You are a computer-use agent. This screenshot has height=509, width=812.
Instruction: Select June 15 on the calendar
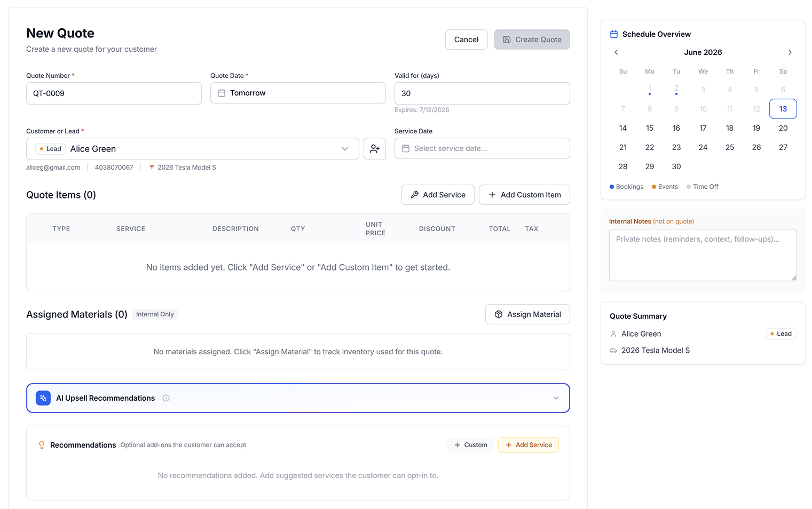[650, 128]
